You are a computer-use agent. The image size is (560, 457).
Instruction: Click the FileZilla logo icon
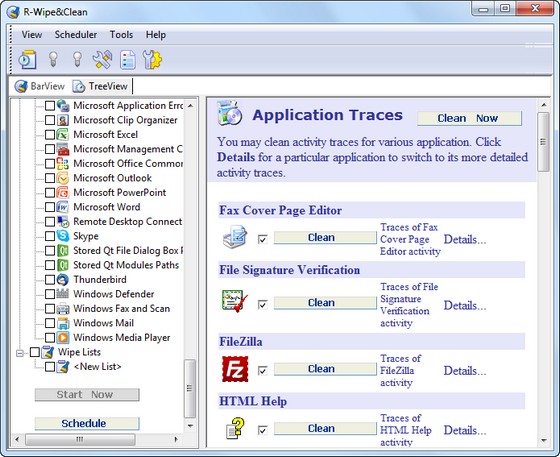click(x=235, y=369)
